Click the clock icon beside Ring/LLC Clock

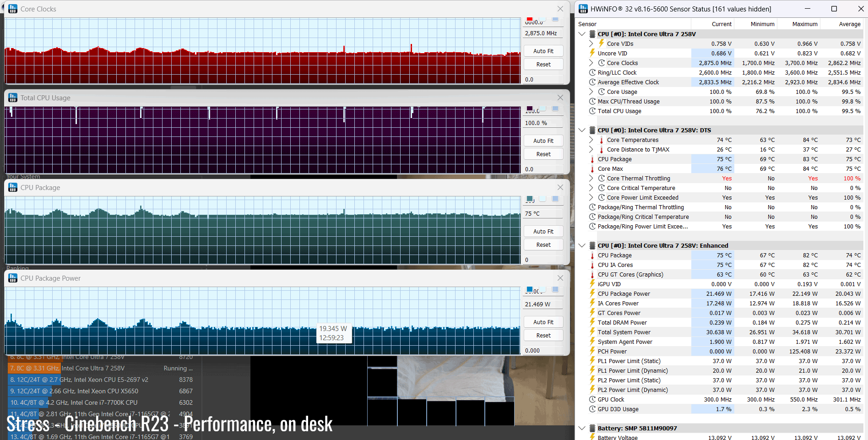tap(592, 72)
